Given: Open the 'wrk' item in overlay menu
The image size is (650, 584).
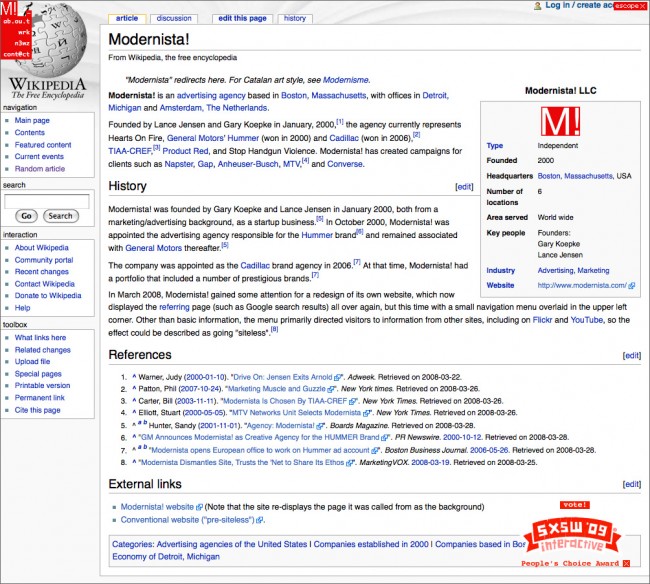Looking at the screenshot, I should [24, 32].
